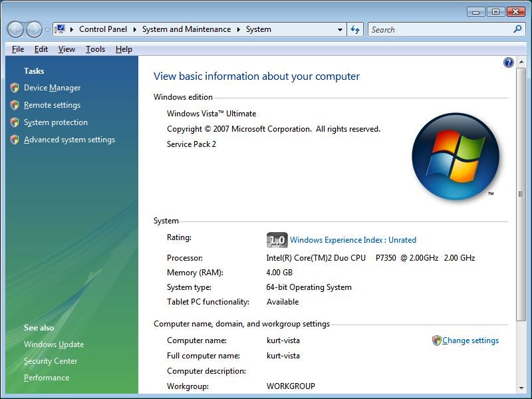The image size is (532, 399).
Task: Click the kurt-vista value beside Computer name
Action: (283, 340)
